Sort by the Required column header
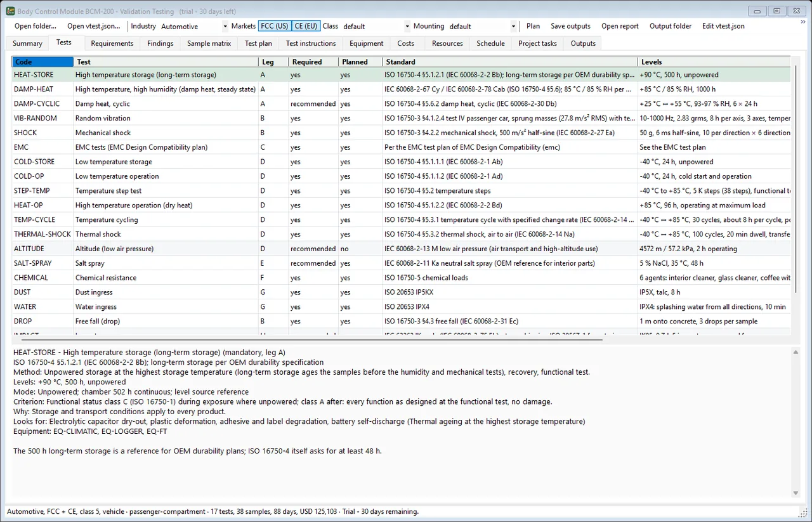This screenshot has height=522, width=812. click(x=314, y=62)
